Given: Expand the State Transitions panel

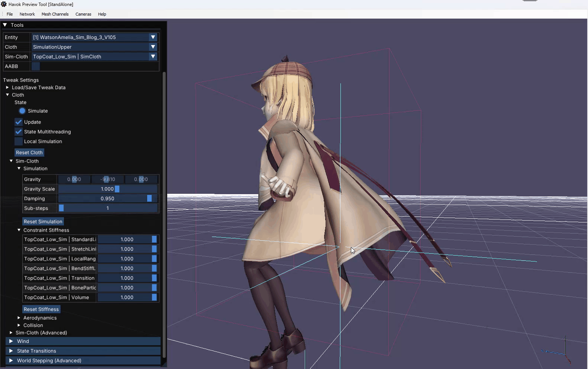Looking at the screenshot, I should coord(83,351).
